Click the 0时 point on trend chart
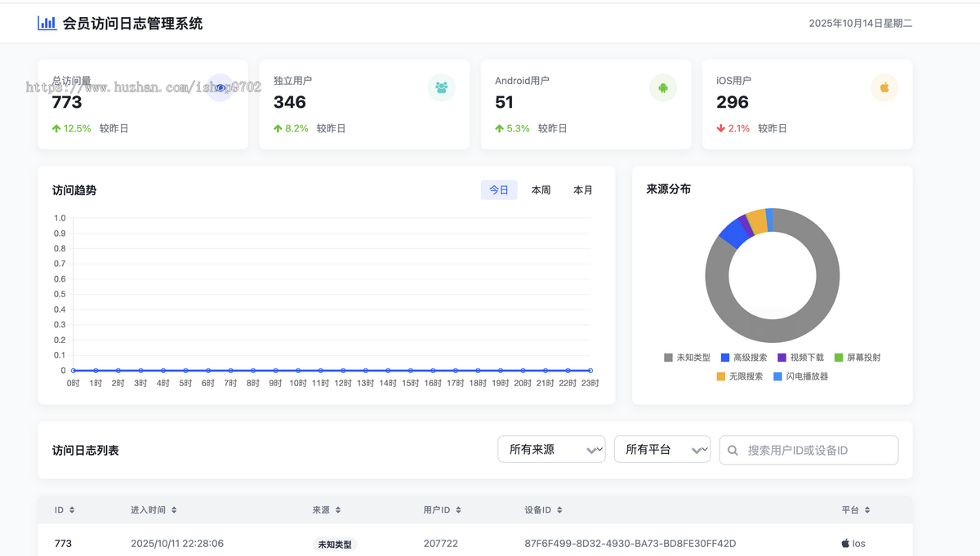The image size is (980, 556). [x=73, y=371]
